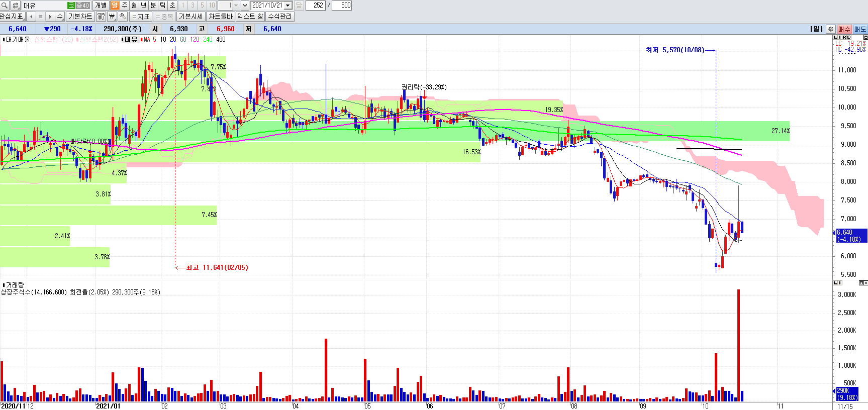Toggle the L scale button on price panel
The image size is (868, 410).
[835, 37]
